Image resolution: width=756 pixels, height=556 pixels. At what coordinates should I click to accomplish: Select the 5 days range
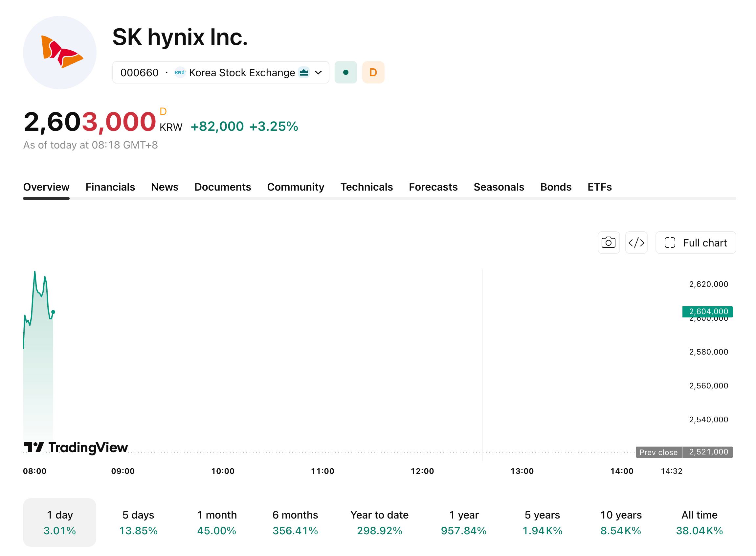click(138, 522)
